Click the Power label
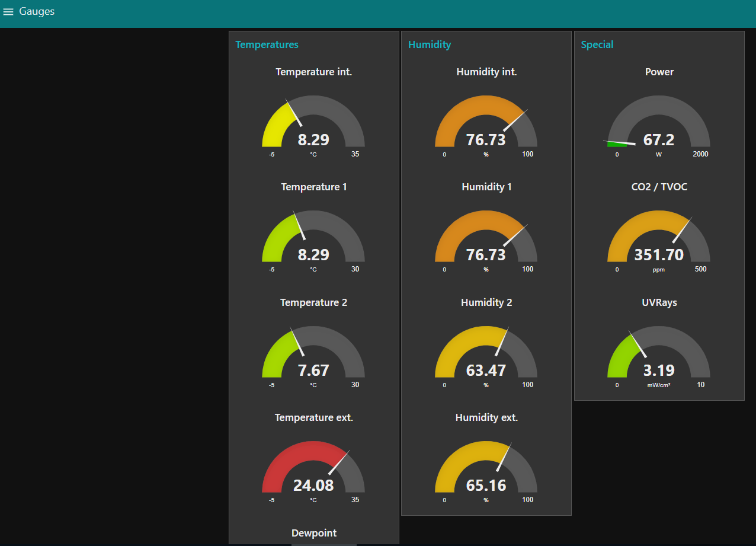 (659, 72)
